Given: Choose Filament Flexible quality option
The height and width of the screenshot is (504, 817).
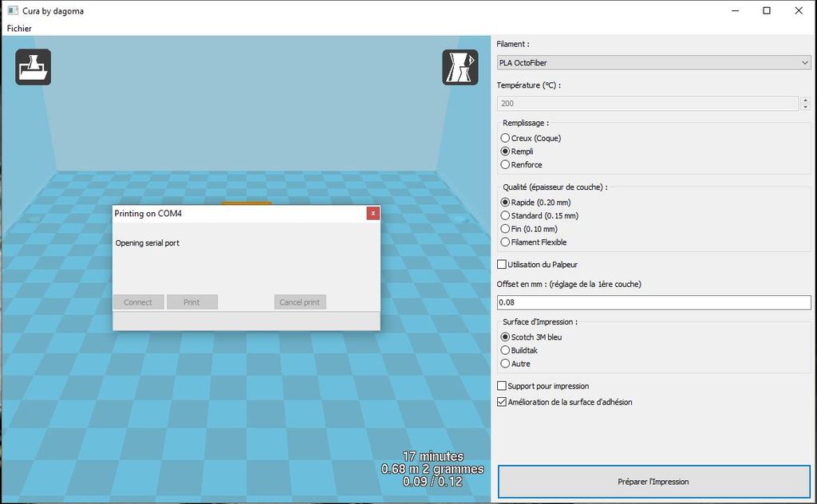Looking at the screenshot, I should pos(534,242).
